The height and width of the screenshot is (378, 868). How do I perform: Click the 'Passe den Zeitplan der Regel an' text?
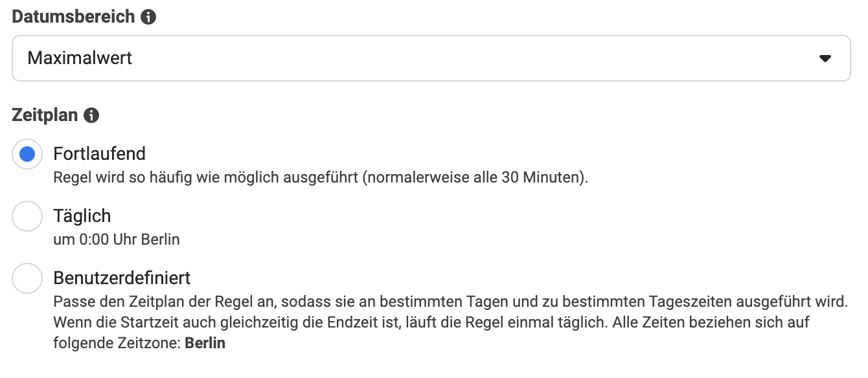pos(450,302)
